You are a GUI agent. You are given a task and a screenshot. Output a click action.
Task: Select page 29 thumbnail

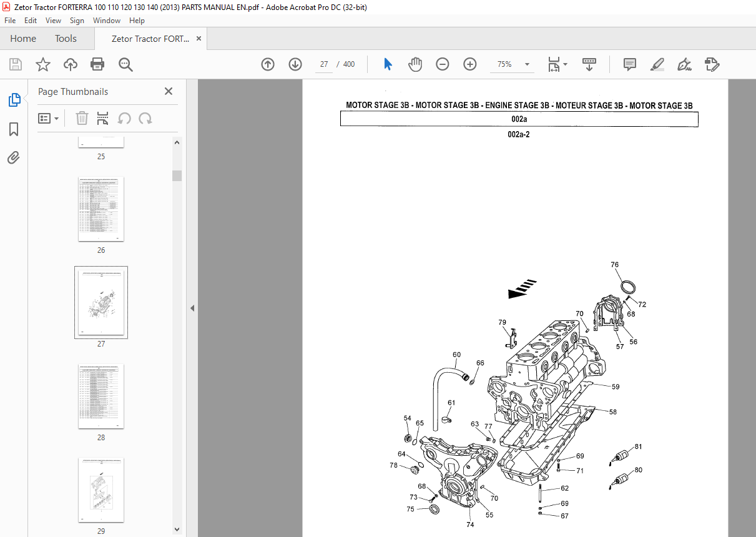[x=101, y=490]
